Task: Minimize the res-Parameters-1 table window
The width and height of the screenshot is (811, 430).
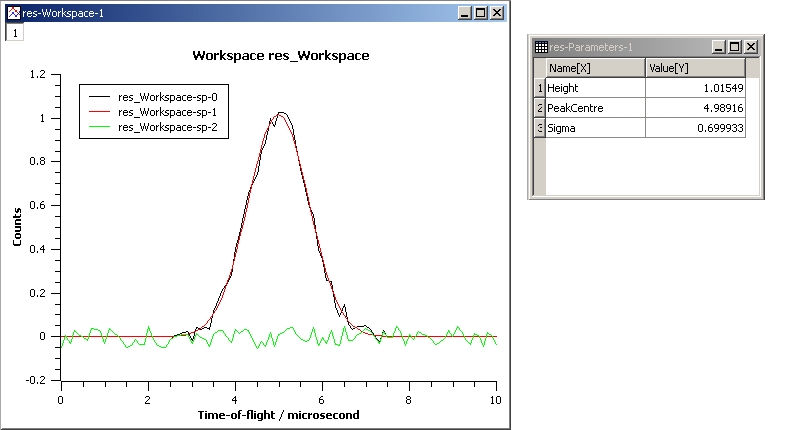Action: click(718, 47)
